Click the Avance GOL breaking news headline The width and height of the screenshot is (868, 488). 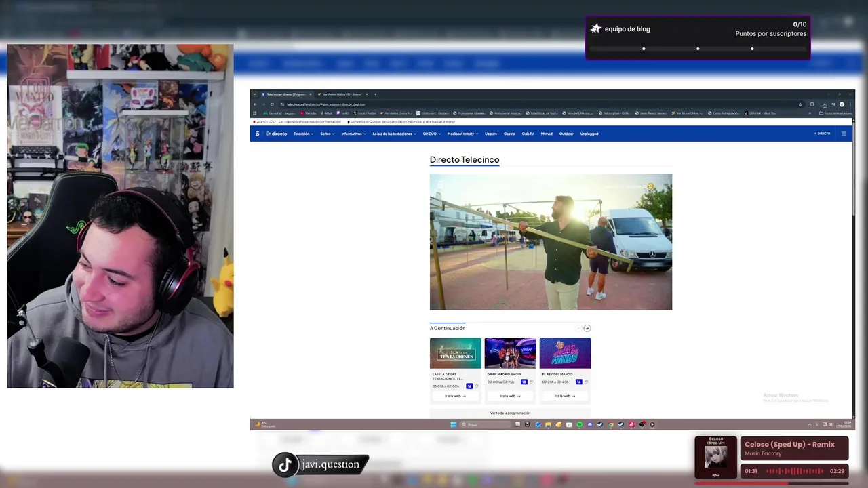[297, 122]
